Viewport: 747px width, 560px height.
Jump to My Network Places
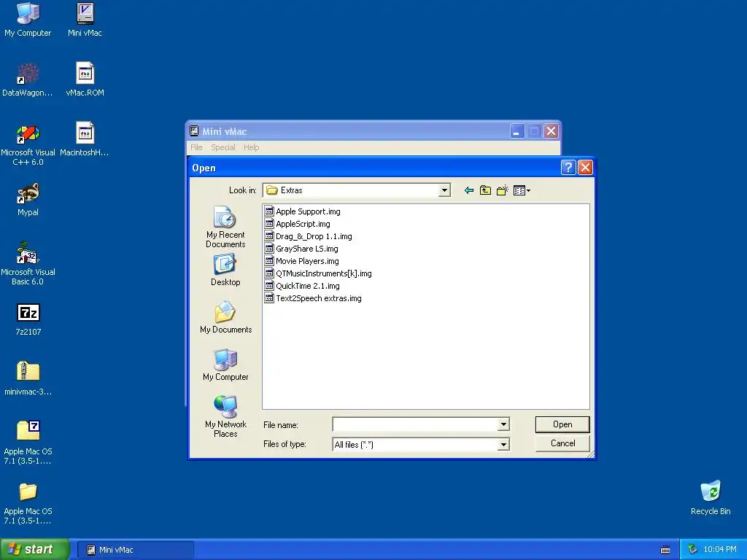pyautogui.click(x=225, y=416)
